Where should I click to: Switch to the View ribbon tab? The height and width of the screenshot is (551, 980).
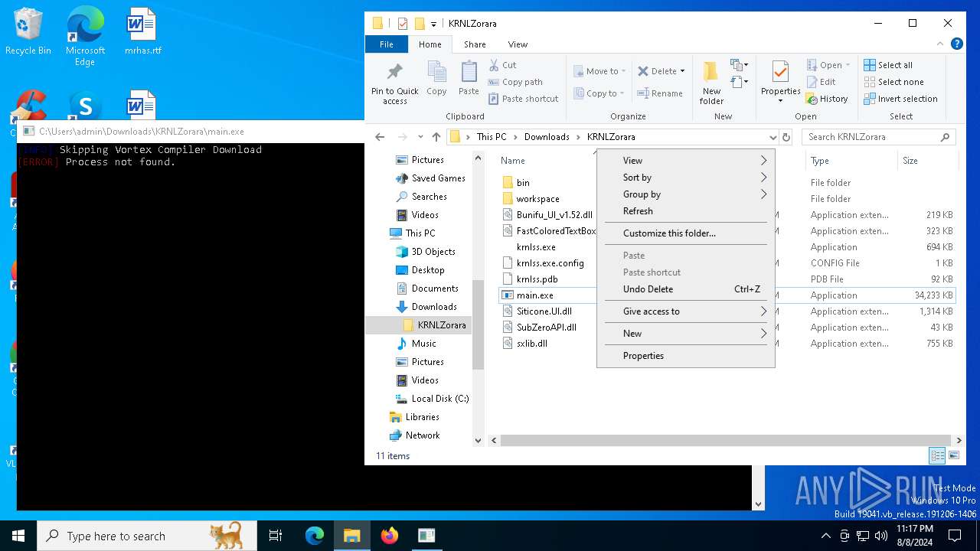518,44
